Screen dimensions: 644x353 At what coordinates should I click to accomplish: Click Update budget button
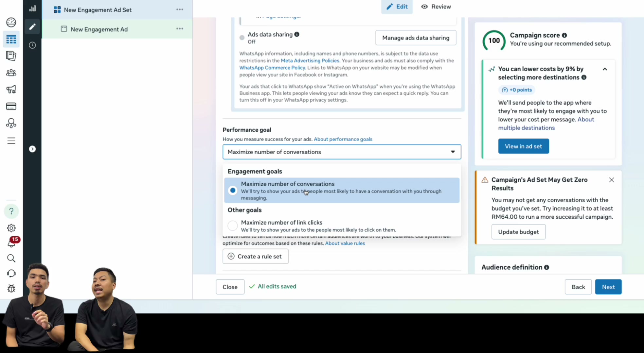(x=518, y=232)
